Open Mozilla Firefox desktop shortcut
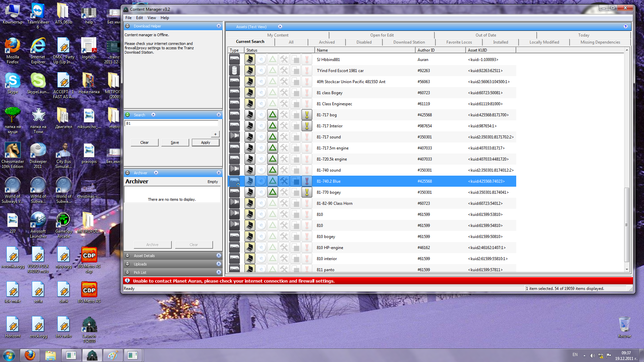This screenshot has width=644, height=362. pyautogui.click(x=13, y=50)
